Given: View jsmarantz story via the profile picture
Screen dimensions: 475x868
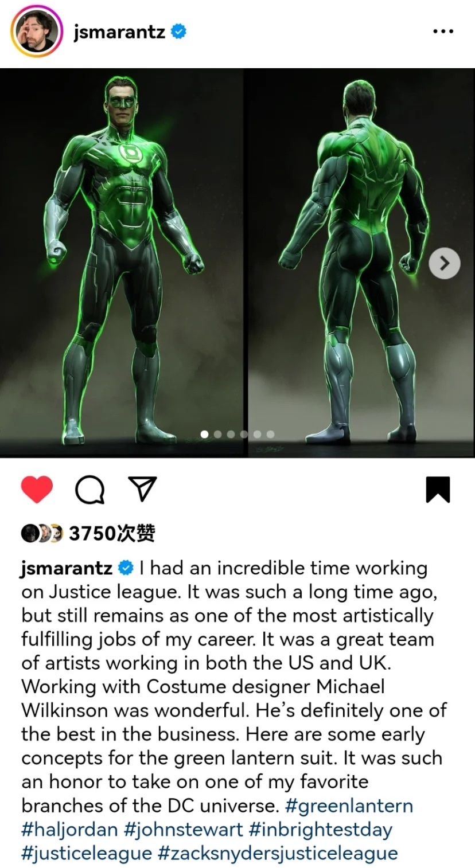Looking at the screenshot, I should click(x=36, y=32).
